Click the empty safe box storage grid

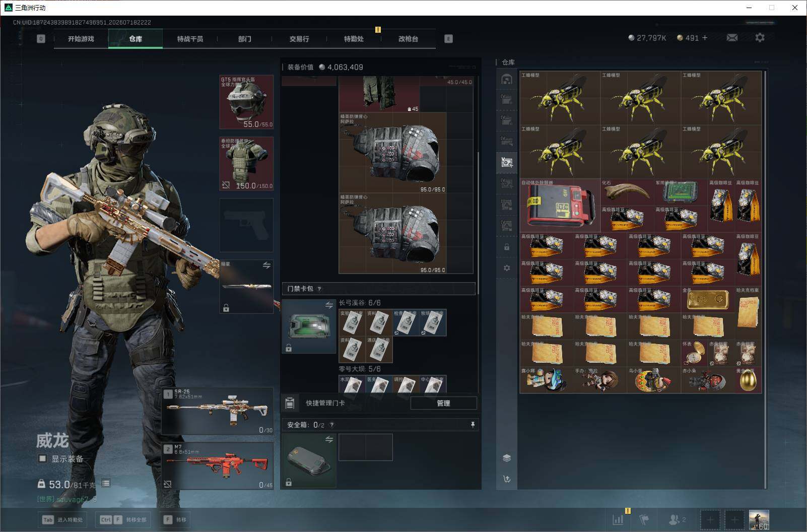[366, 447]
